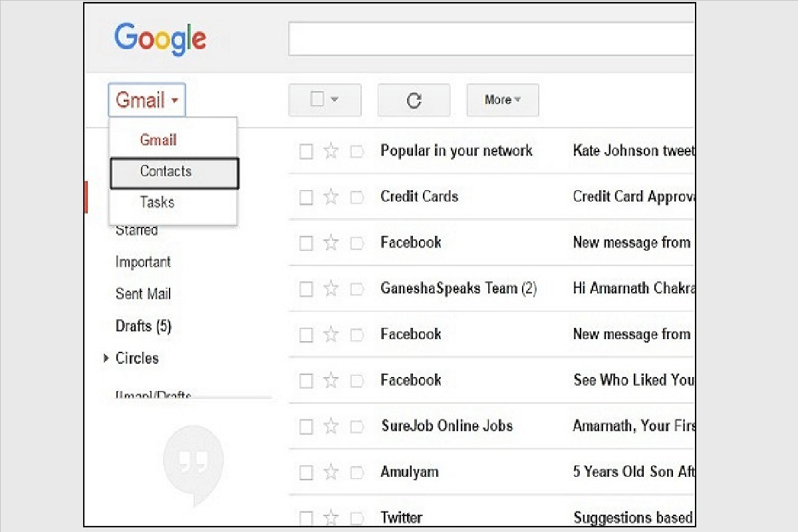This screenshot has width=798, height=532.
Task: Choose Contacts from the Gmail menu
Action: pos(166,172)
